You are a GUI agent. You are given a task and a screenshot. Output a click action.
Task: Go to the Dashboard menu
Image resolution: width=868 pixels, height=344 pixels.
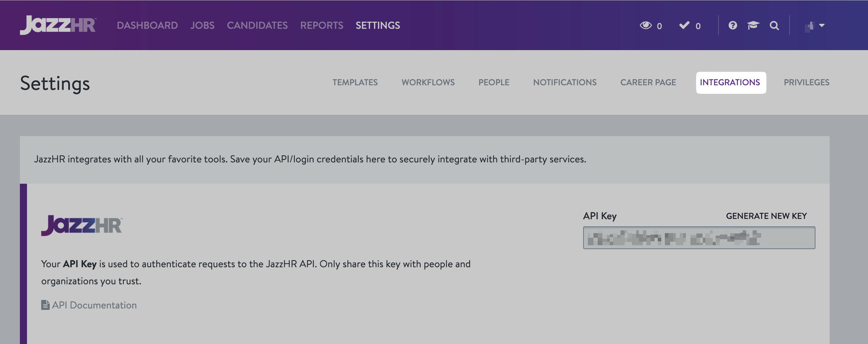[x=147, y=25]
